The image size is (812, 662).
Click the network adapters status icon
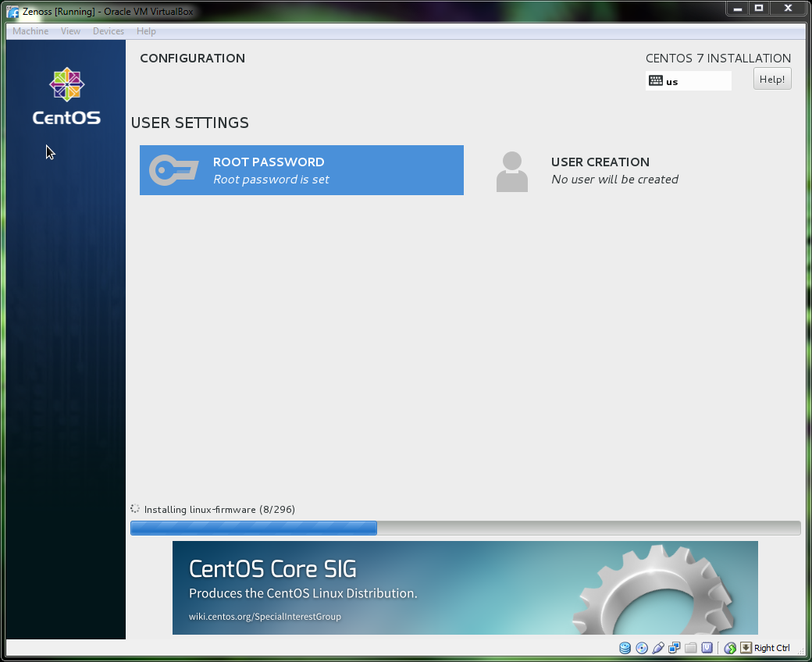click(x=675, y=648)
